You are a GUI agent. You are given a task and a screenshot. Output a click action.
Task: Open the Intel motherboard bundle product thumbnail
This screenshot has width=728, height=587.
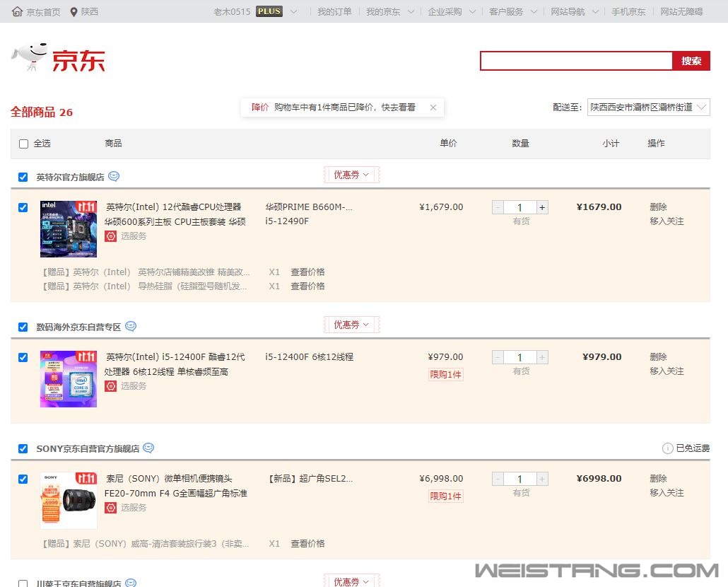pos(69,229)
